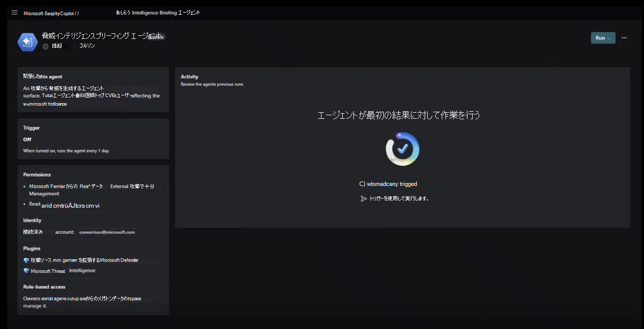644x329 pixels.
Task: Click the Activity panel heading
Action: tap(190, 77)
